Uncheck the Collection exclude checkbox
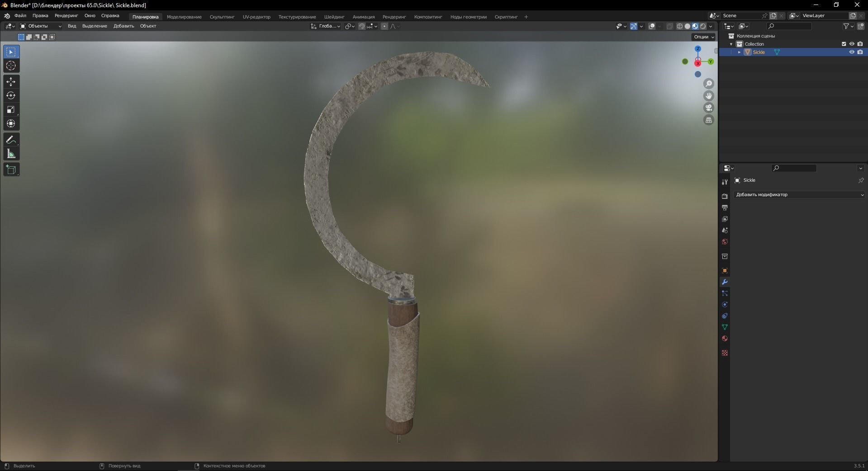868x471 pixels. point(844,44)
